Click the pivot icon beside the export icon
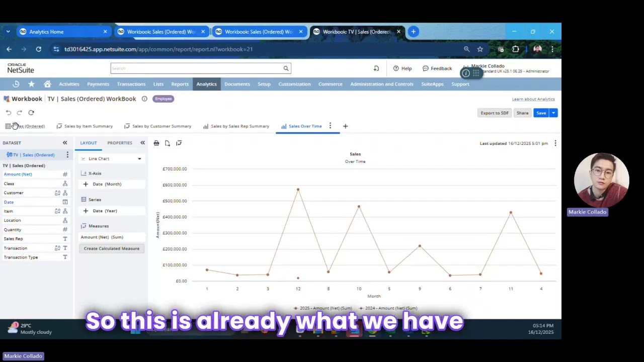The height and width of the screenshot is (362, 644). pyautogui.click(x=179, y=143)
